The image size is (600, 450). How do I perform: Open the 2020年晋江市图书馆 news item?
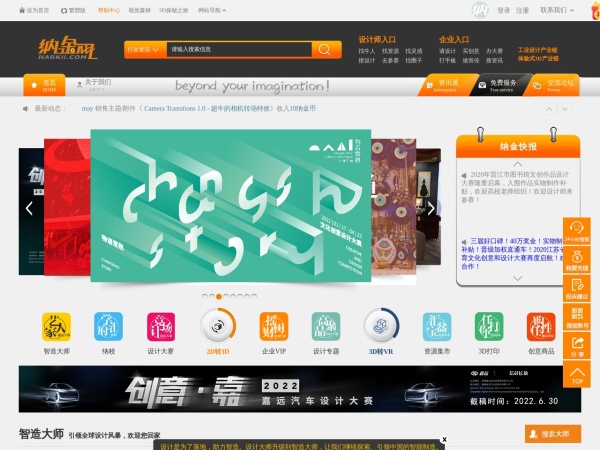517,187
